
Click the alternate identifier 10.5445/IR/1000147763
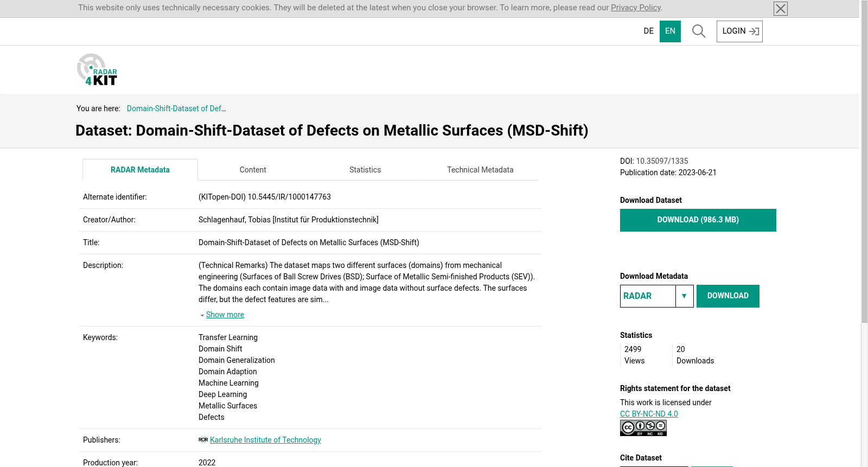[x=289, y=197]
